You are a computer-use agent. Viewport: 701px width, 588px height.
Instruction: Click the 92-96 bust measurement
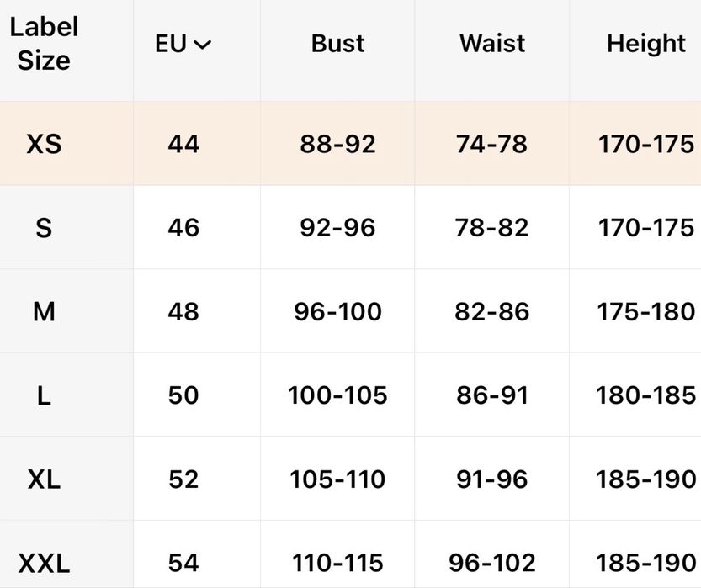click(337, 228)
